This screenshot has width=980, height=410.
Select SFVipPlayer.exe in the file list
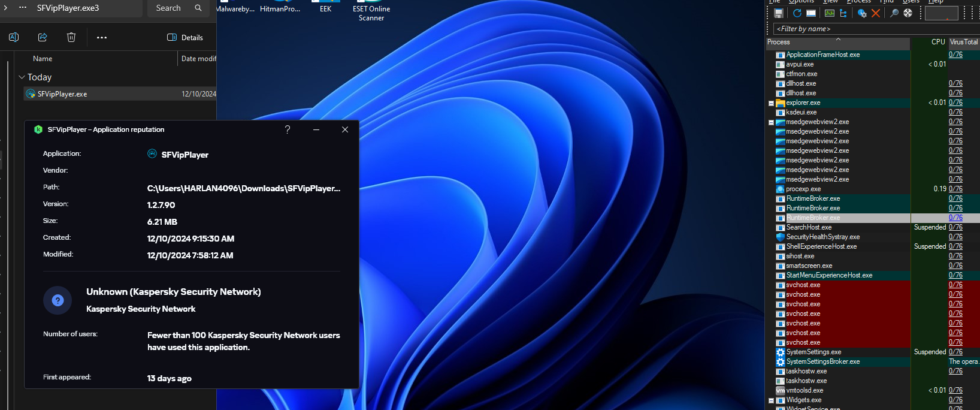pos(62,94)
